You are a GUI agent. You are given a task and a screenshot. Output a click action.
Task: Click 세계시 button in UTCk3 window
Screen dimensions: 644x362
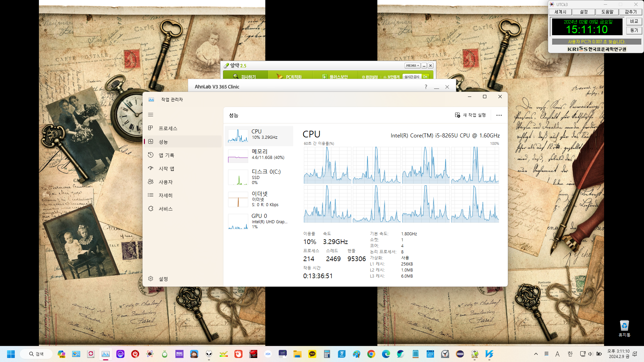560,12
